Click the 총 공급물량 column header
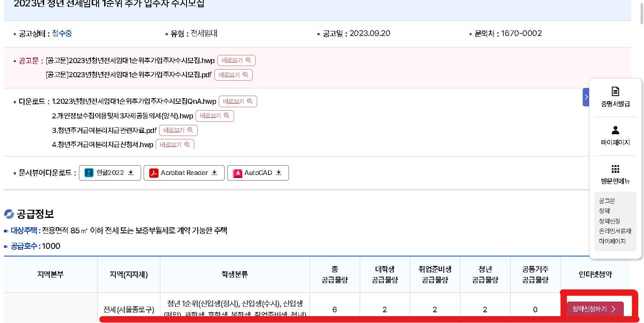The height and width of the screenshot is (323, 644). tap(335, 275)
